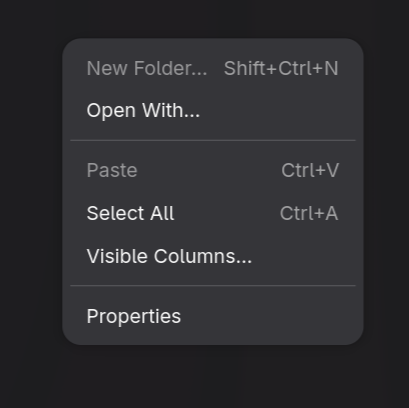The height and width of the screenshot is (408, 409).
Task: Click the separator line above Properties
Action: [213, 286]
